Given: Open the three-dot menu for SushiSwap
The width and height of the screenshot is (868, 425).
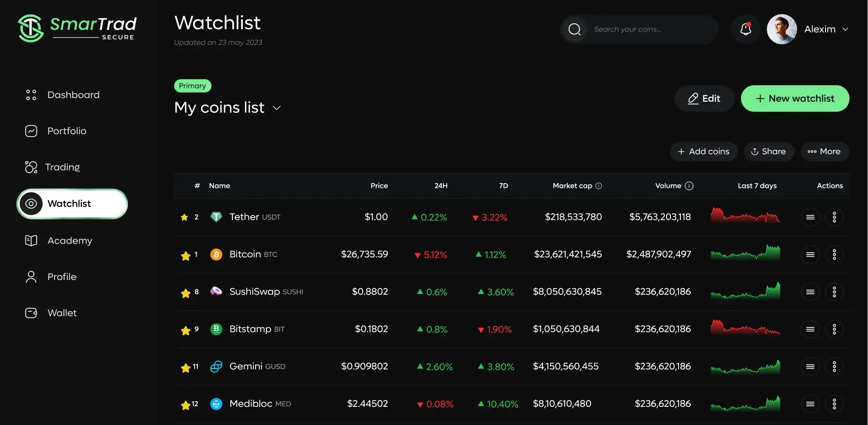Looking at the screenshot, I should click(x=835, y=292).
